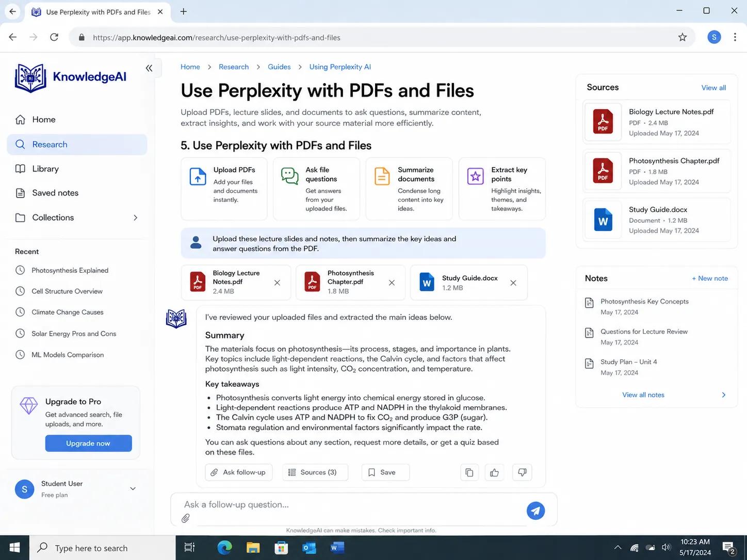This screenshot has width=747, height=560.
Task: Open recent Solar Energy Pros and Cons
Action: (x=74, y=334)
